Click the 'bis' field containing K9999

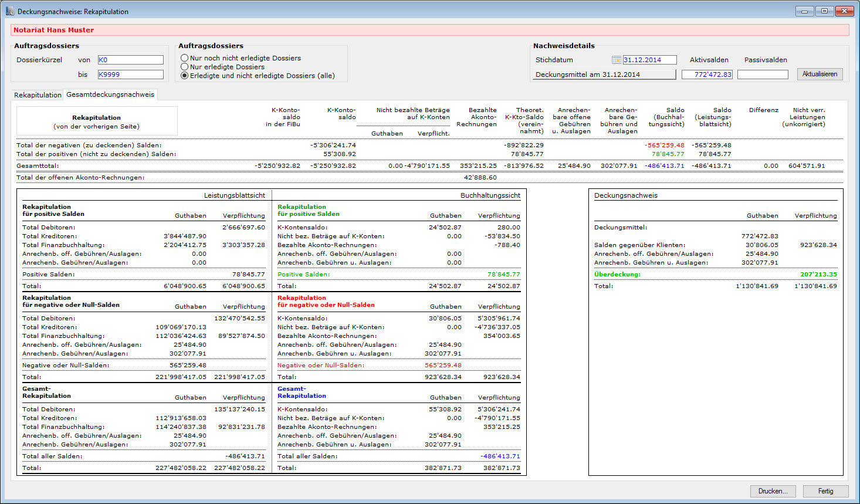[x=130, y=75]
